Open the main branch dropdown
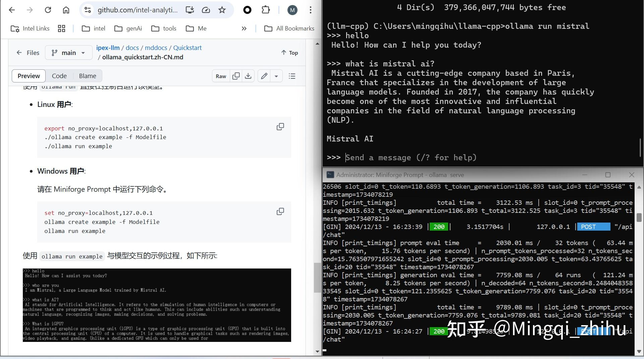 (x=68, y=53)
